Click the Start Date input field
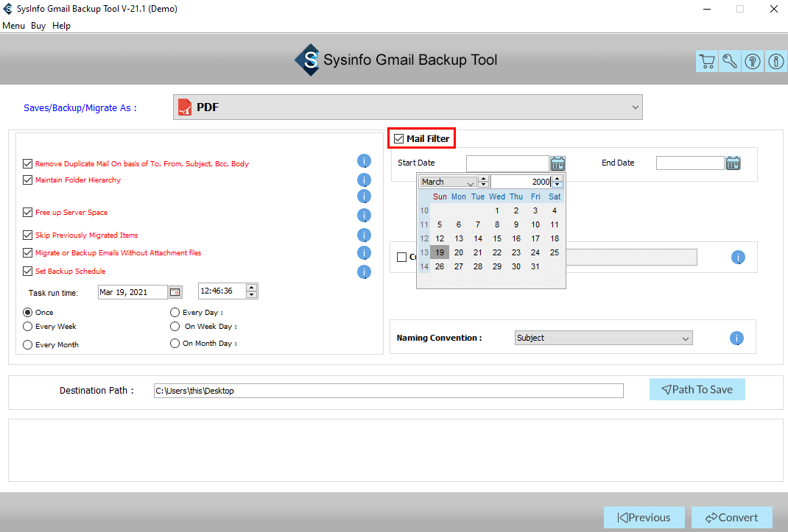 (507, 164)
